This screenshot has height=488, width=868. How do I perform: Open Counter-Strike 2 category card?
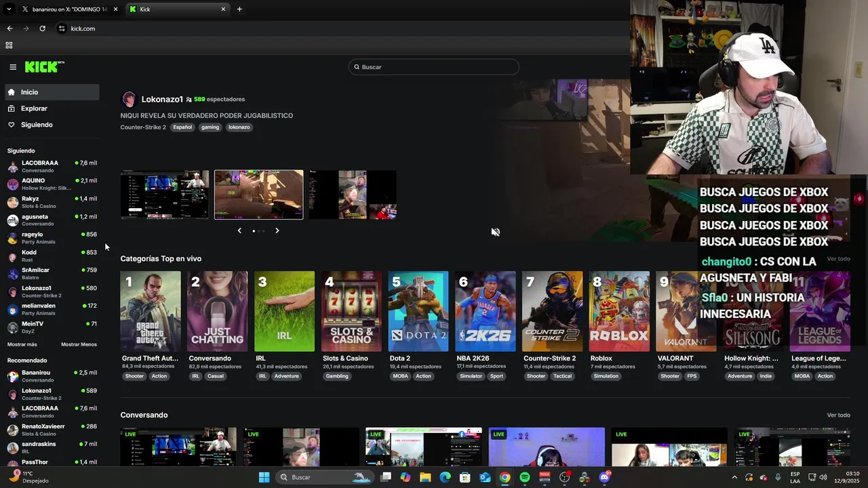pyautogui.click(x=553, y=311)
